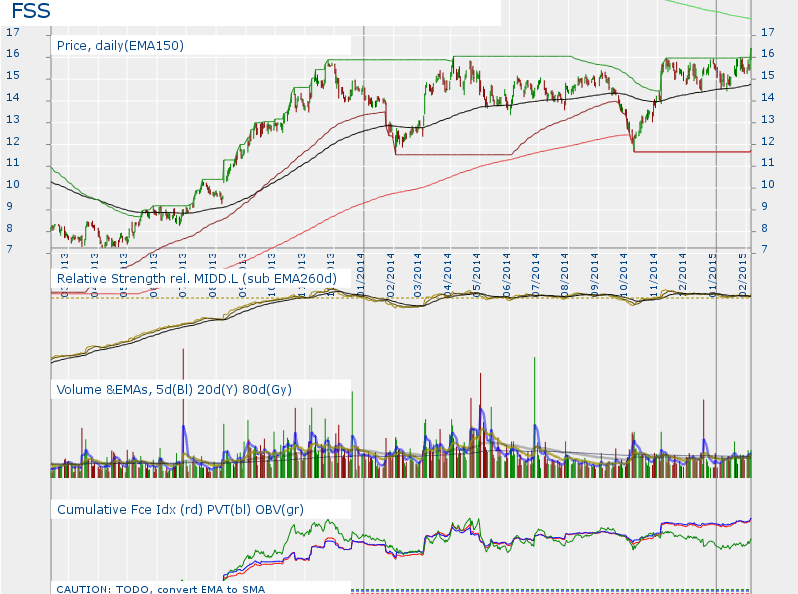The height and width of the screenshot is (594, 798).
Task: Select the 08/2014 date axis label
Action: [x=564, y=275]
